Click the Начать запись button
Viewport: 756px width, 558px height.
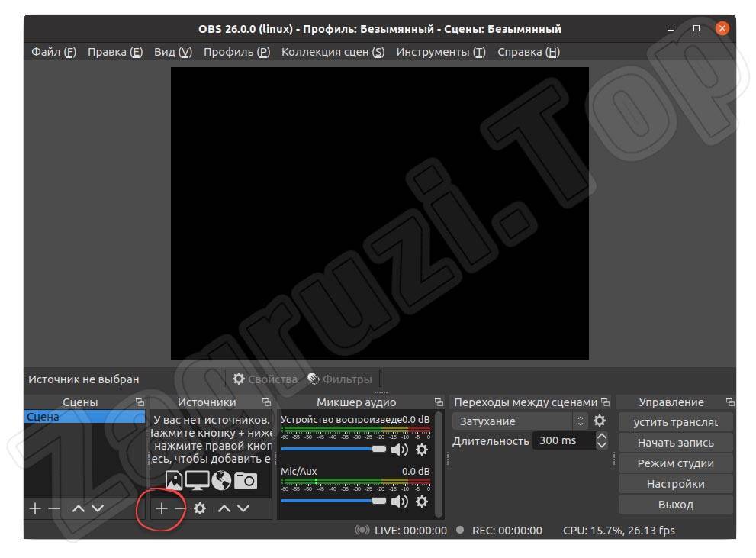(x=675, y=443)
